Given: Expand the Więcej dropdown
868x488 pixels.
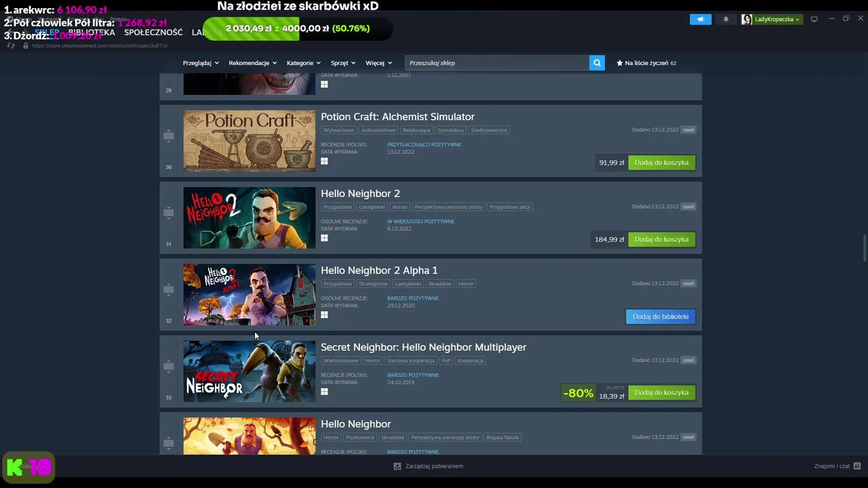Looking at the screenshot, I should point(379,63).
